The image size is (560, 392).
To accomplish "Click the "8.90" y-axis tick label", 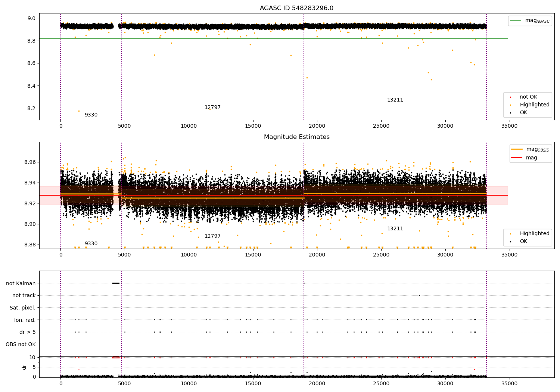I will click(30, 224).
